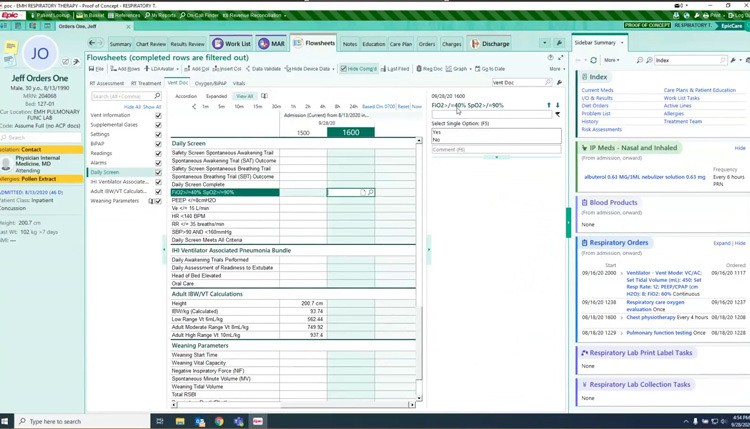The image size is (750, 429).
Task: Click the Epic logo button
Action: point(10,15)
